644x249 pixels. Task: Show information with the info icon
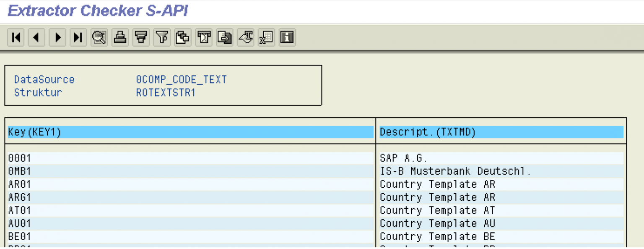pyautogui.click(x=287, y=37)
